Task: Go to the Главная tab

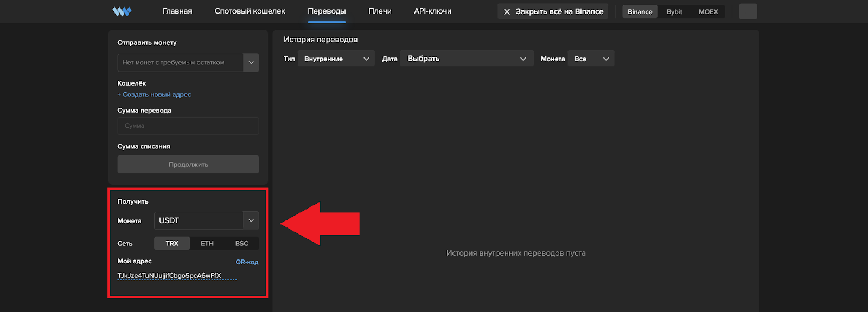Action: tap(177, 11)
